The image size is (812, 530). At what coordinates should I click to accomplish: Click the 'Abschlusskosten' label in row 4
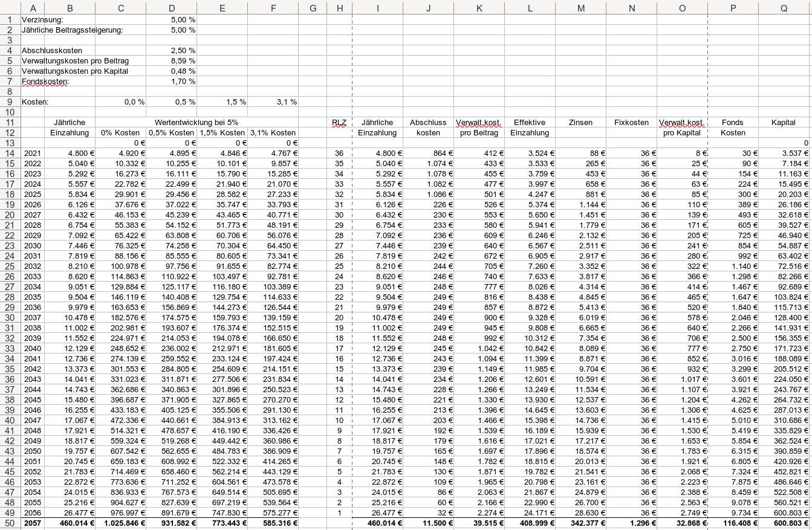point(52,50)
